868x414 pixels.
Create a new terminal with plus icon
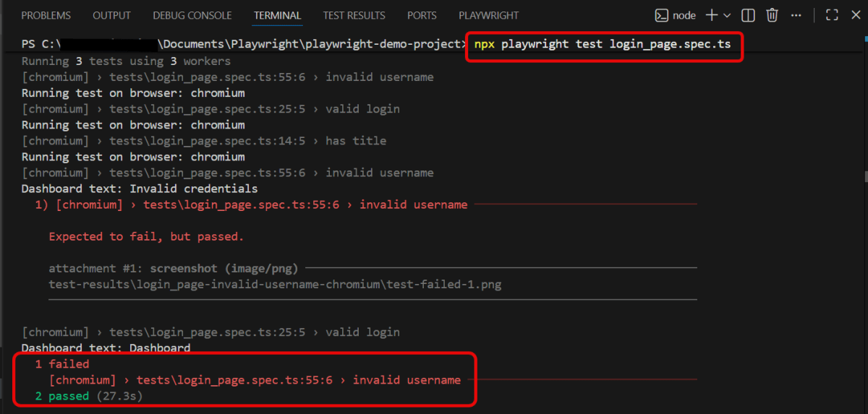coord(712,15)
